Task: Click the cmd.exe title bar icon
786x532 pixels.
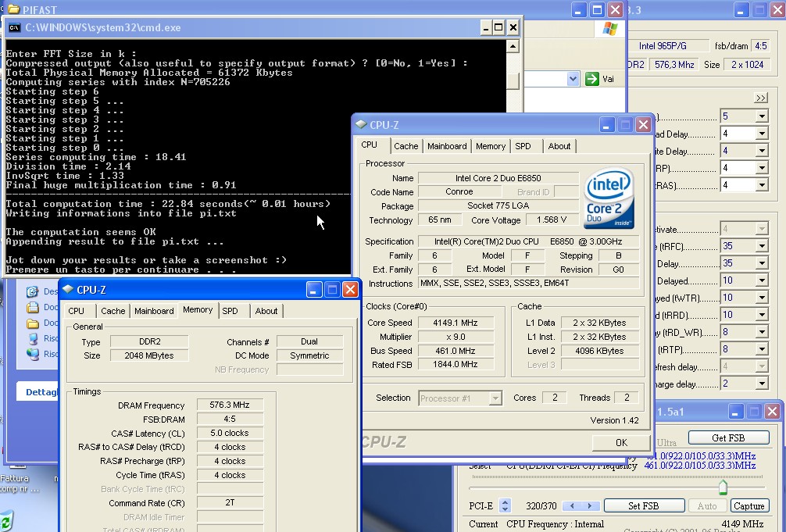Action: pyautogui.click(x=14, y=27)
